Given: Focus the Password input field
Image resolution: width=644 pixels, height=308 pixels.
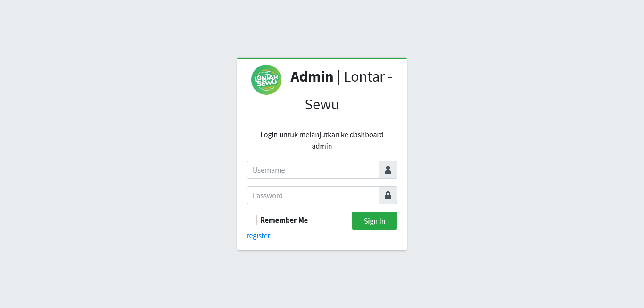Looking at the screenshot, I should click(313, 195).
